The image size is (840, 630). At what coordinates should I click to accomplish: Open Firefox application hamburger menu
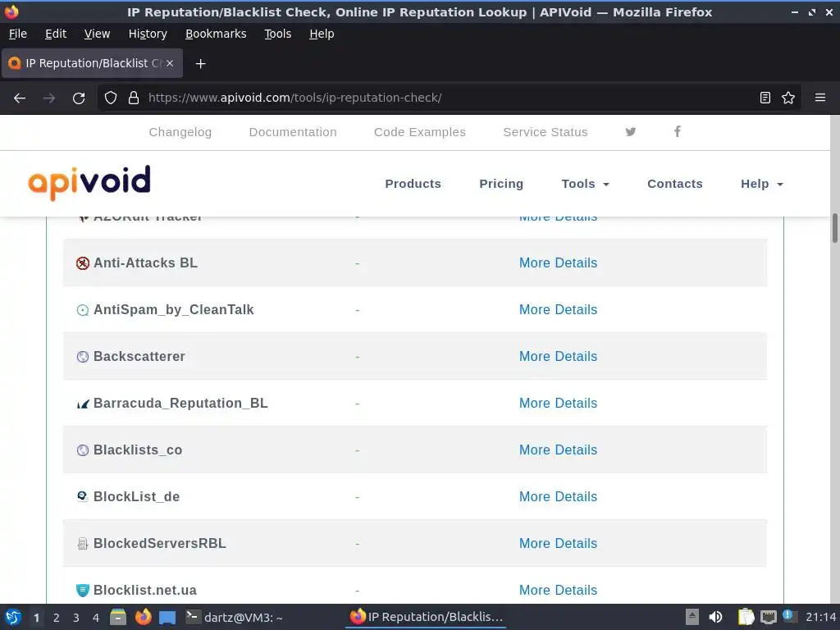pyautogui.click(x=820, y=98)
